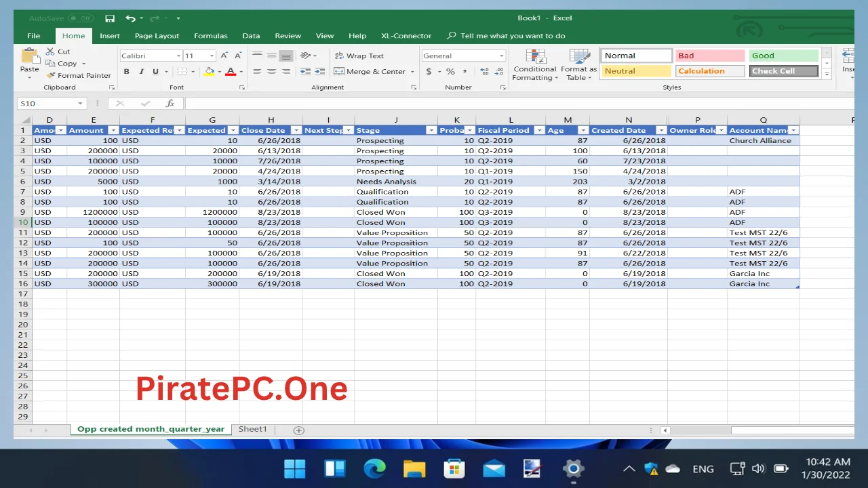This screenshot has height=488, width=868.
Task: Toggle Bold formatting
Action: (126, 71)
